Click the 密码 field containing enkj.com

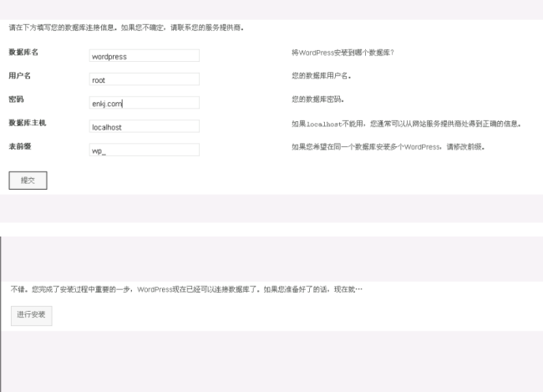point(145,104)
